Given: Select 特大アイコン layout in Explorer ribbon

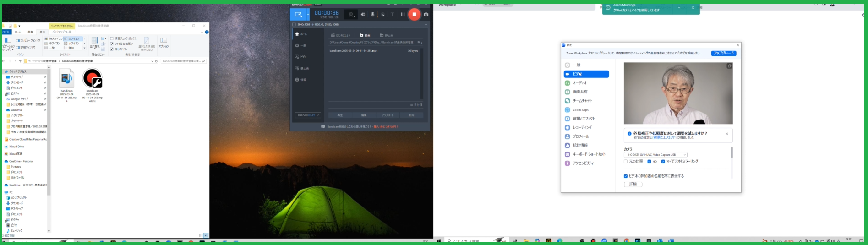Looking at the screenshot, I should tap(54, 39).
